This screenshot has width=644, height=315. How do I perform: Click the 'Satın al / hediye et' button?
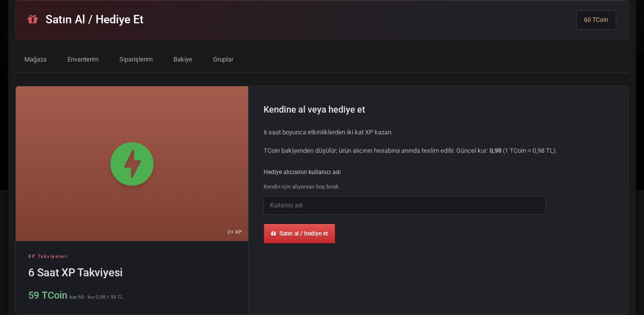[299, 234]
